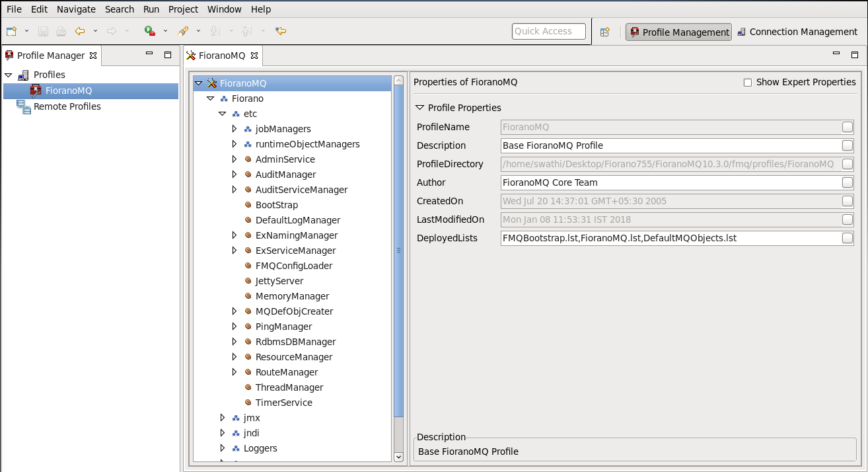Image resolution: width=868 pixels, height=472 pixels.
Task: Expand the jmx tree node
Action: pyautogui.click(x=223, y=418)
